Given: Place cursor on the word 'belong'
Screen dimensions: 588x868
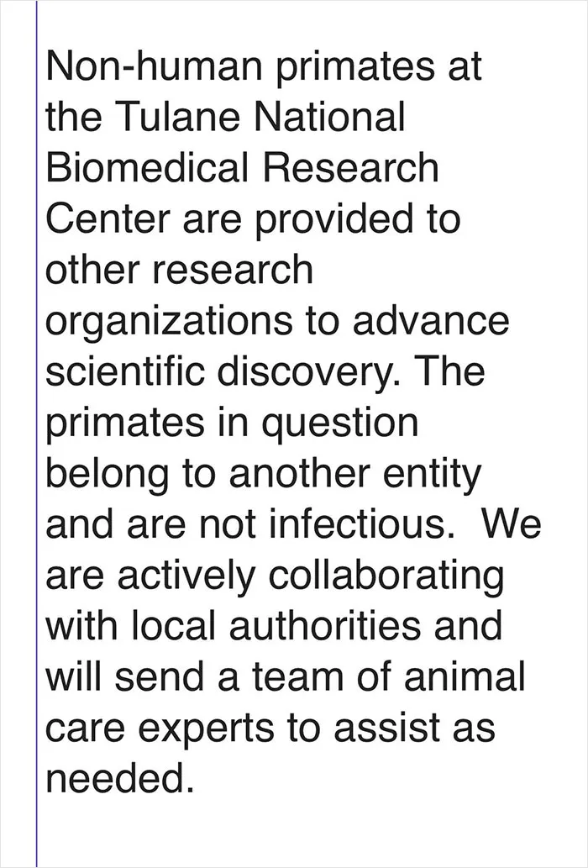Looking at the screenshot, I should (108, 474).
